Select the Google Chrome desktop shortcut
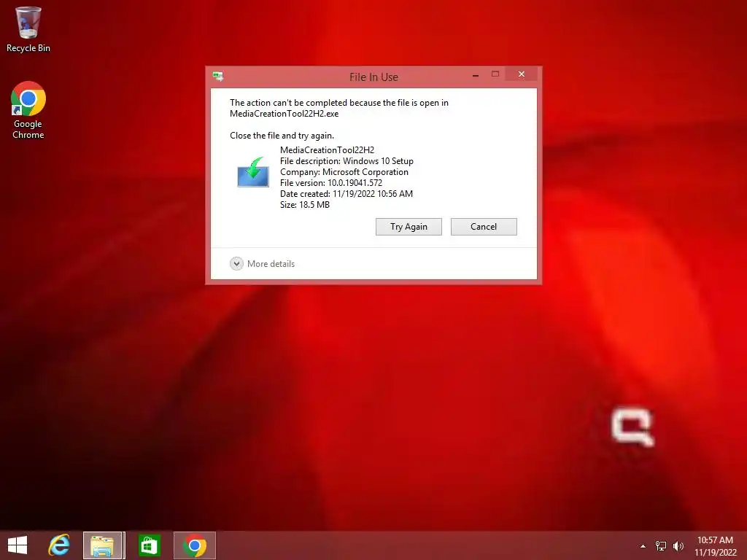The height and width of the screenshot is (560, 747). tap(28, 110)
